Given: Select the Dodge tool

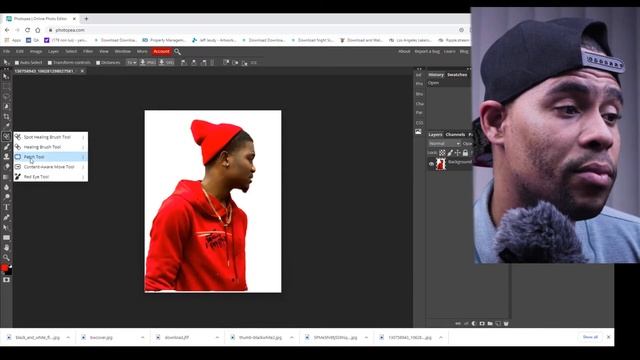Looking at the screenshot, I should [x=6, y=197].
